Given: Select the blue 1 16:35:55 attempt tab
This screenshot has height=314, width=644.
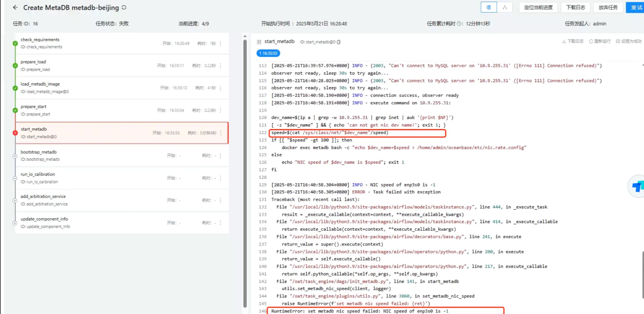Looking at the screenshot, I should click(268, 53).
